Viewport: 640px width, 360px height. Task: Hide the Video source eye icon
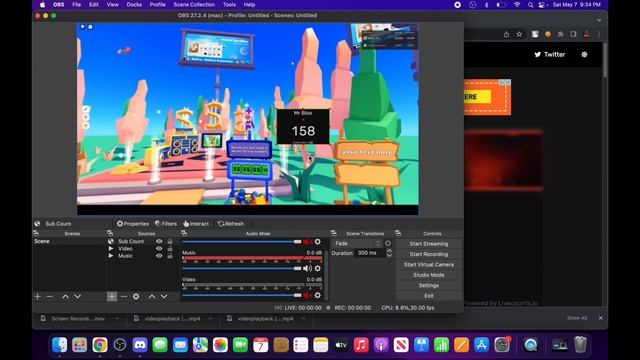[159, 249]
